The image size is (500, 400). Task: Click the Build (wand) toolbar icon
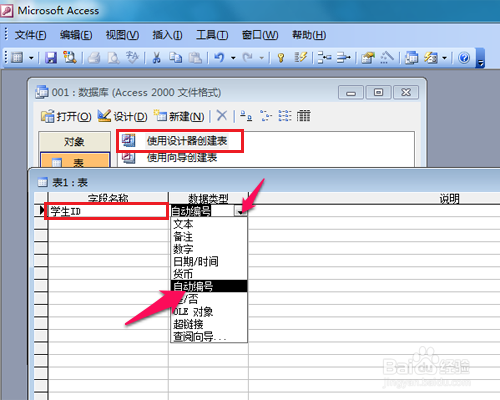click(387, 58)
